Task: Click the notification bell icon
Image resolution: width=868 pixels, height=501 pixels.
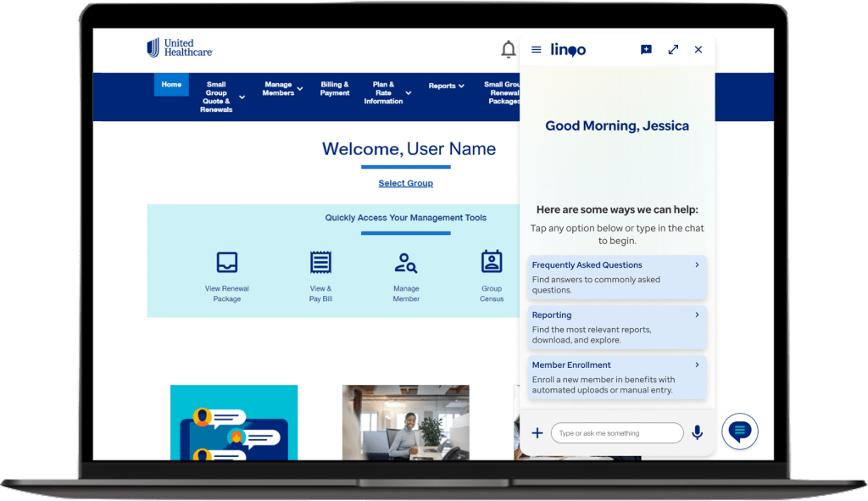Action: [508, 50]
